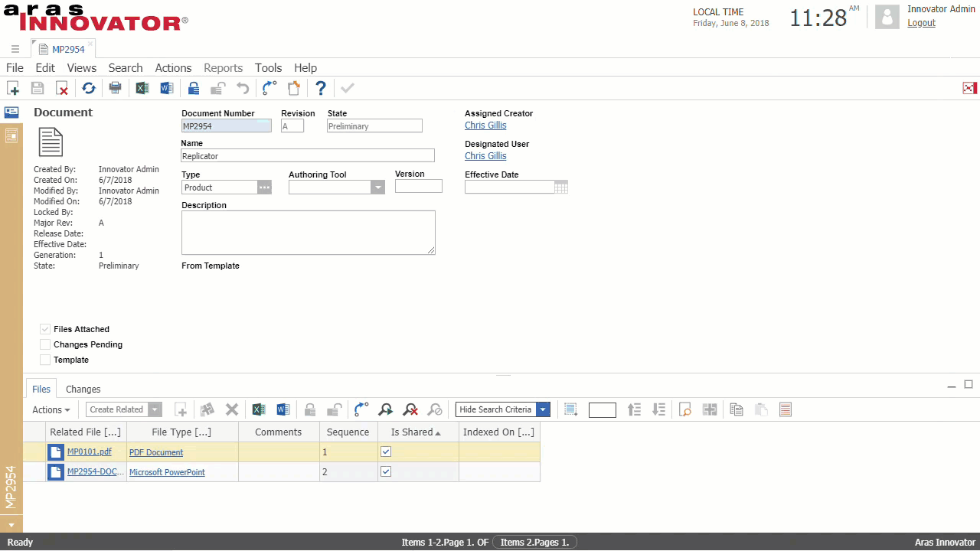The height and width of the screenshot is (551, 980).
Task: Run search in Files tab toolbar
Action: (x=385, y=409)
